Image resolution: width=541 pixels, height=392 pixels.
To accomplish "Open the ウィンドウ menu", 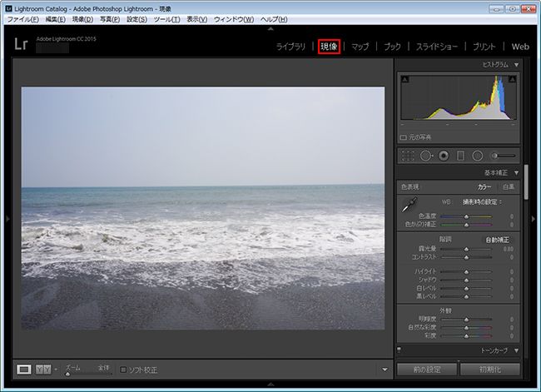I will pos(234,19).
